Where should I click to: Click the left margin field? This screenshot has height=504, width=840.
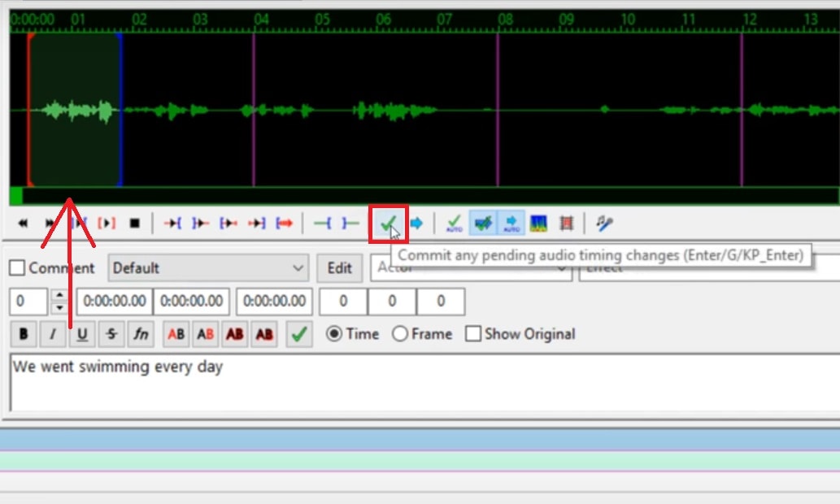(x=343, y=301)
